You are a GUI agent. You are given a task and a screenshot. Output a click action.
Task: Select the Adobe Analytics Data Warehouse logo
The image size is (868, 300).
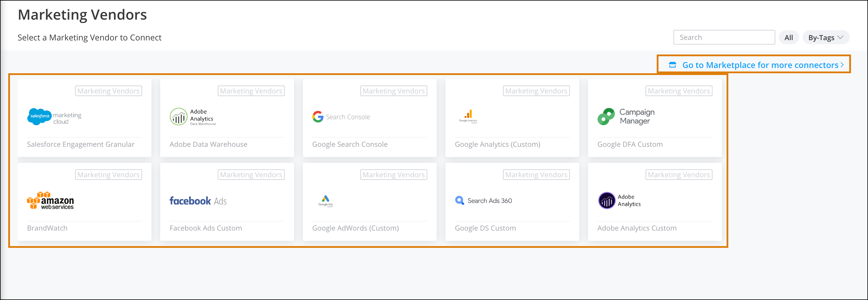tap(193, 116)
